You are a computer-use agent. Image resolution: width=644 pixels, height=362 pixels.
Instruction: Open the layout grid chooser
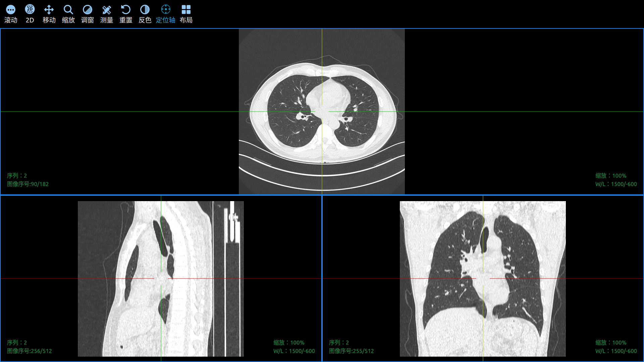(186, 13)
